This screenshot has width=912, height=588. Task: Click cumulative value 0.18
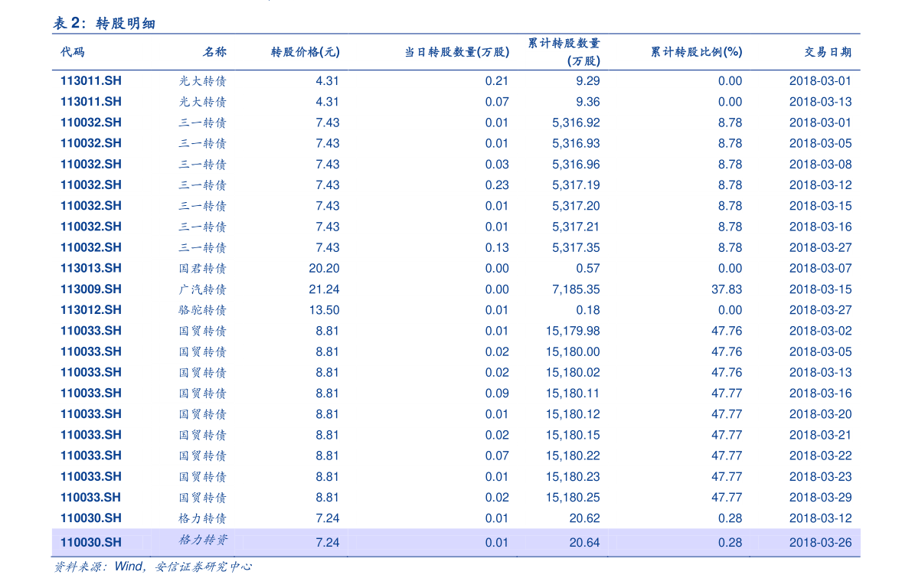pos(587,310)
